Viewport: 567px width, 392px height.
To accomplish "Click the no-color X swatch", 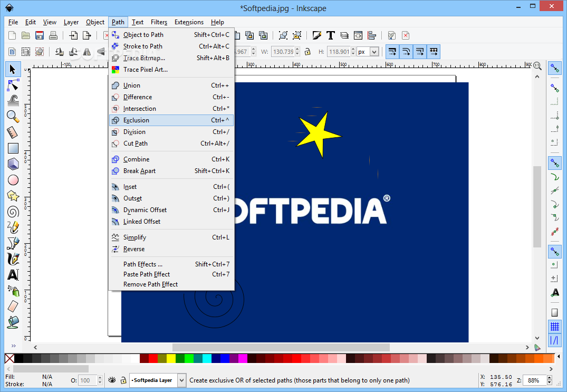I will (x=10, y=358).
